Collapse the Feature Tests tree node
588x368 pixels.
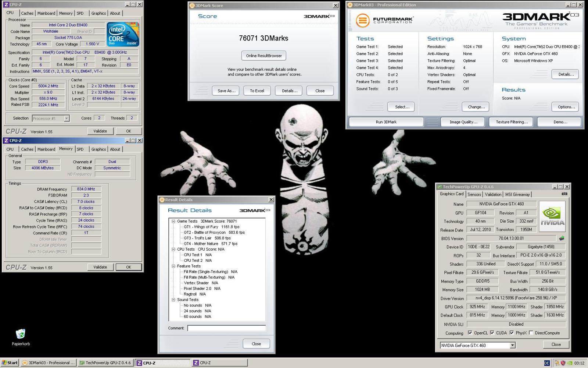(x=173, y=266)
